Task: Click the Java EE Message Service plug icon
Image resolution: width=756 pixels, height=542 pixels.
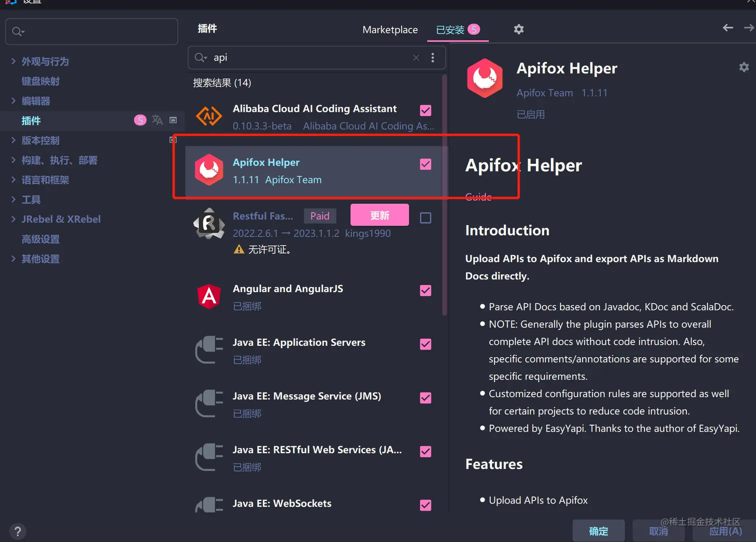Action: [x=209, y=403]
